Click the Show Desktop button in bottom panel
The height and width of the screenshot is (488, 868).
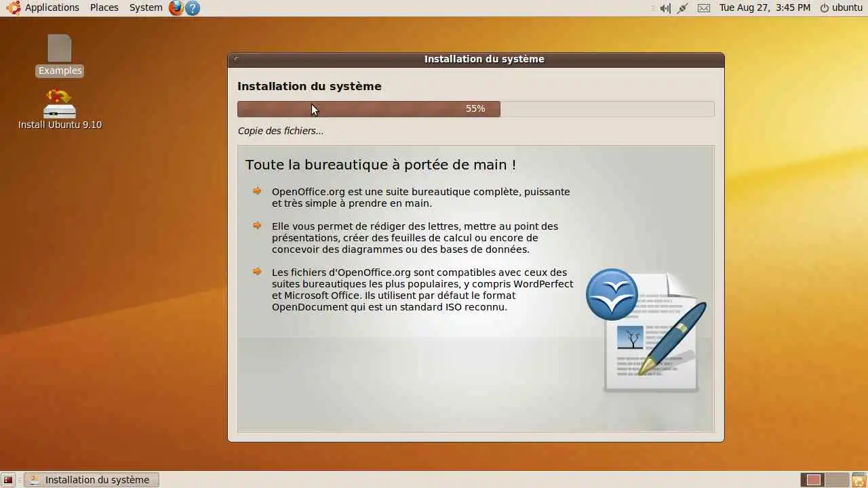pyautogui.click(x=8, y=480)
